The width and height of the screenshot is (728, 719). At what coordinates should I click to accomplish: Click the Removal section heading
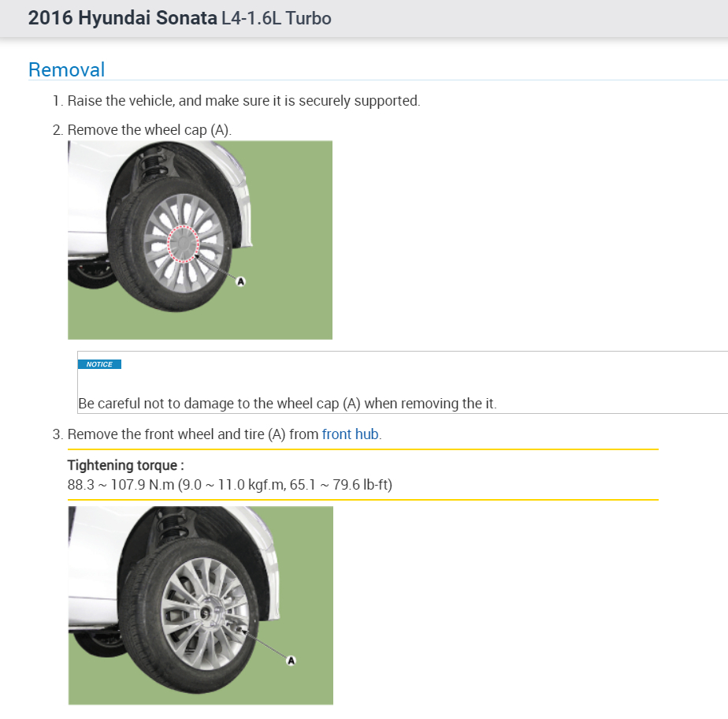[66, 69]
